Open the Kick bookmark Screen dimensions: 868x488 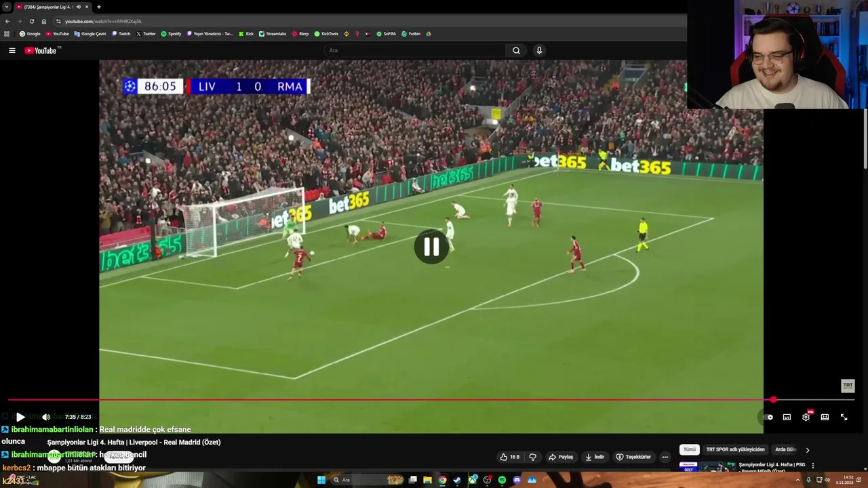(x=246, y=34)
